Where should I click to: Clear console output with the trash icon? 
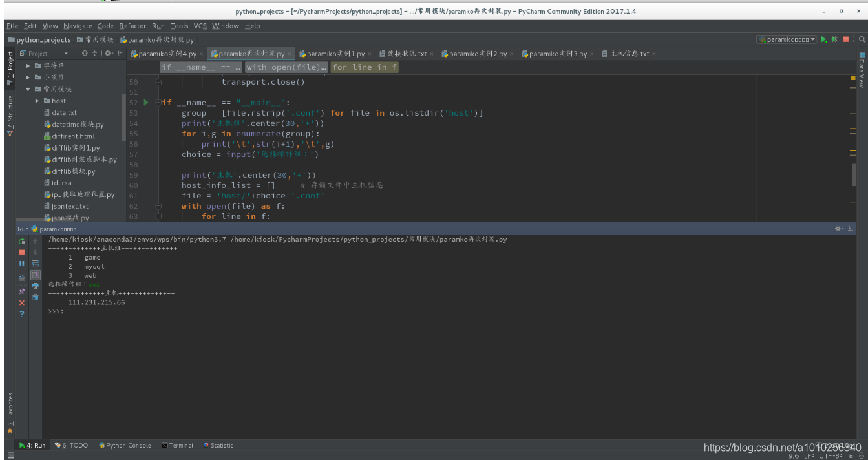36,297
